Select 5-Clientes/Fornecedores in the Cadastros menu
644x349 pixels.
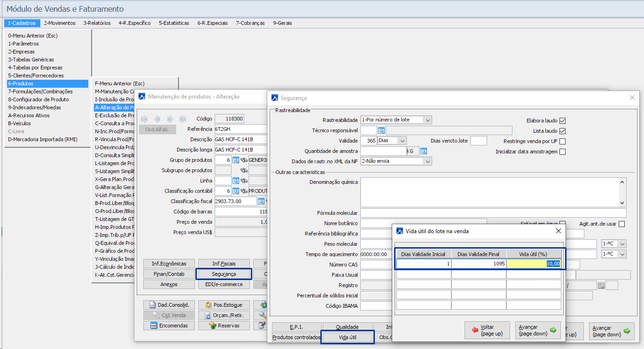pyautogui.click(x=36, y=76)
